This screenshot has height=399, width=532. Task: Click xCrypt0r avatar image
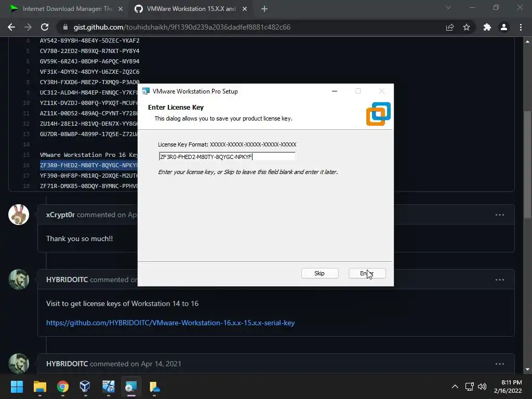click(x=19, y=215)
